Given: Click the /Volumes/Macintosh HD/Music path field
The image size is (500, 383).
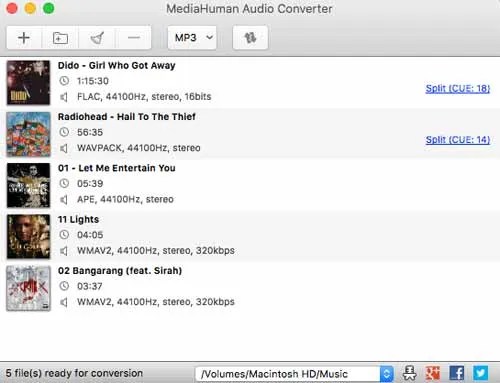Looking at the screenshot, I should [x=288, y=374].
